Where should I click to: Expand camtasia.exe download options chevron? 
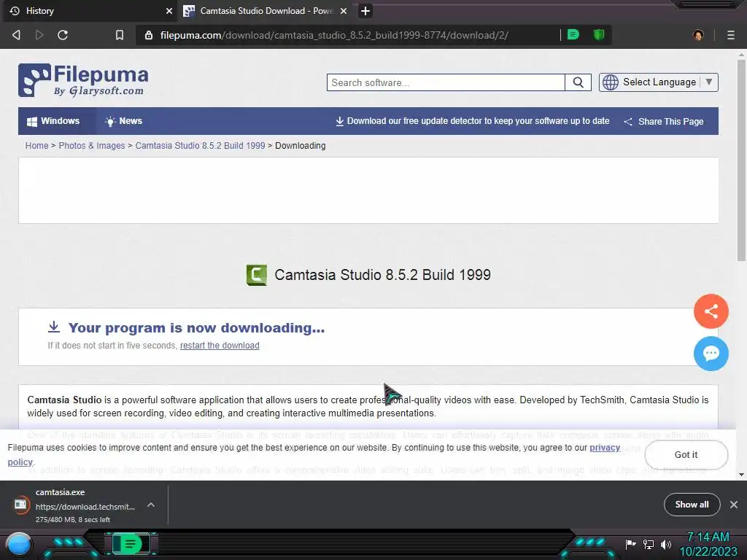(151, 505)
